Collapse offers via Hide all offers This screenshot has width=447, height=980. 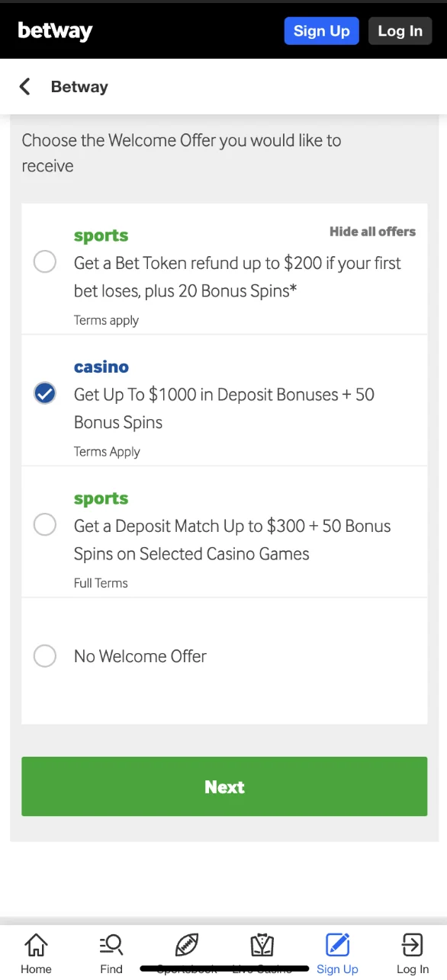click(372, 232)
